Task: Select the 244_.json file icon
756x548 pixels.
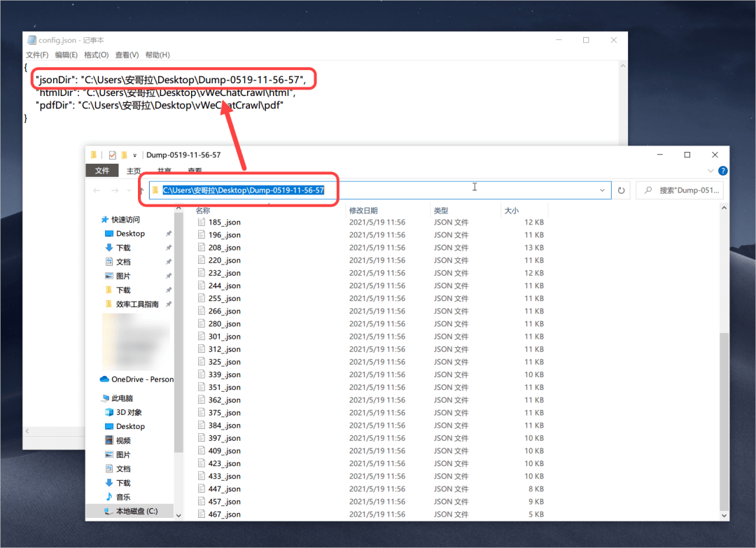Action: point(202,286)
